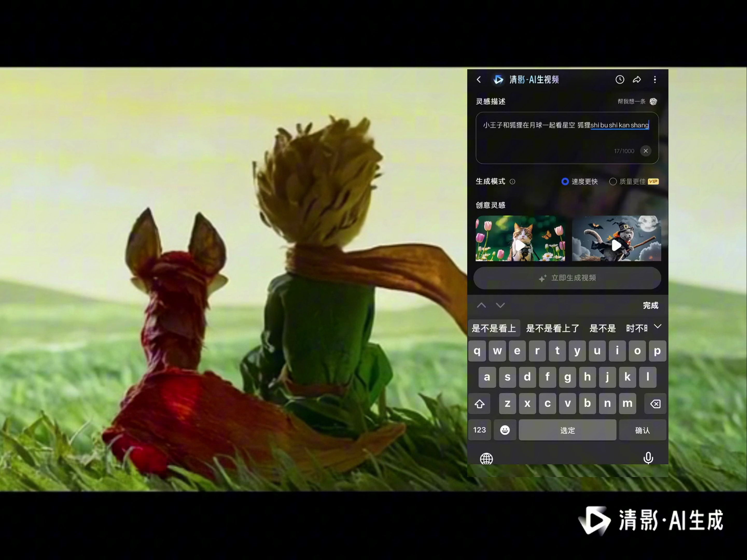
Task: Tap the u key
Action: click(x=597, y=351)
